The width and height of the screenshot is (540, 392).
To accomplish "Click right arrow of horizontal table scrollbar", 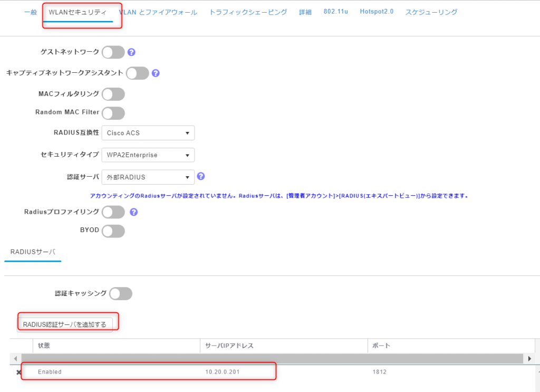I will (x=530, y=359).
